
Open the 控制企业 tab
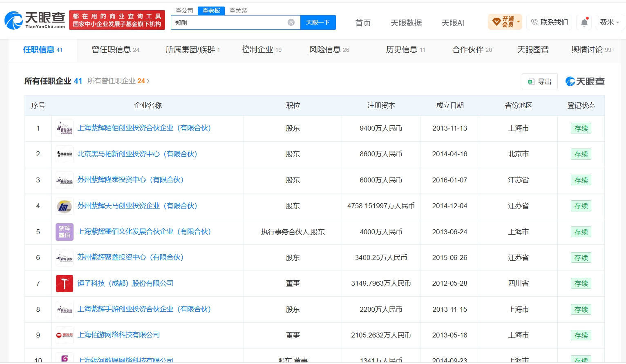[262, 50]
